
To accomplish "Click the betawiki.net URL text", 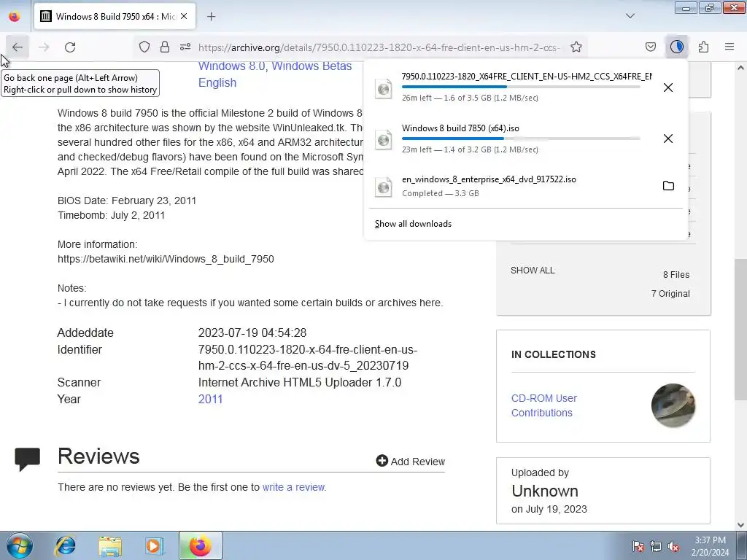I will click(166, 259).
